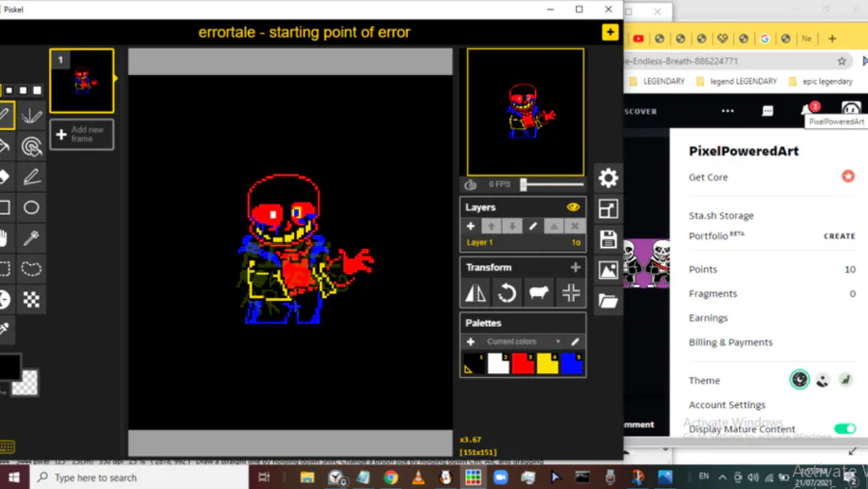Click Get Core link
Screen dimensions: 868x489
708,177
